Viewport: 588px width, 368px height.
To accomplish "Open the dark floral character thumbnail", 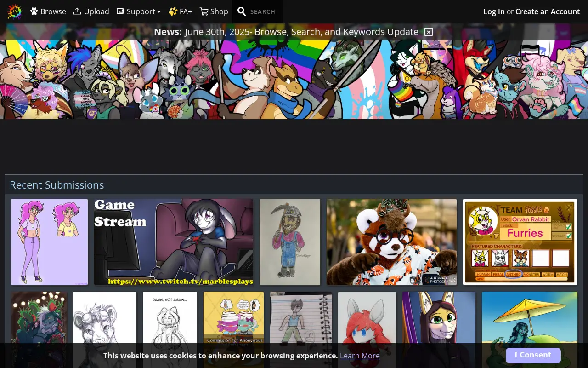I will pos(39,329).
